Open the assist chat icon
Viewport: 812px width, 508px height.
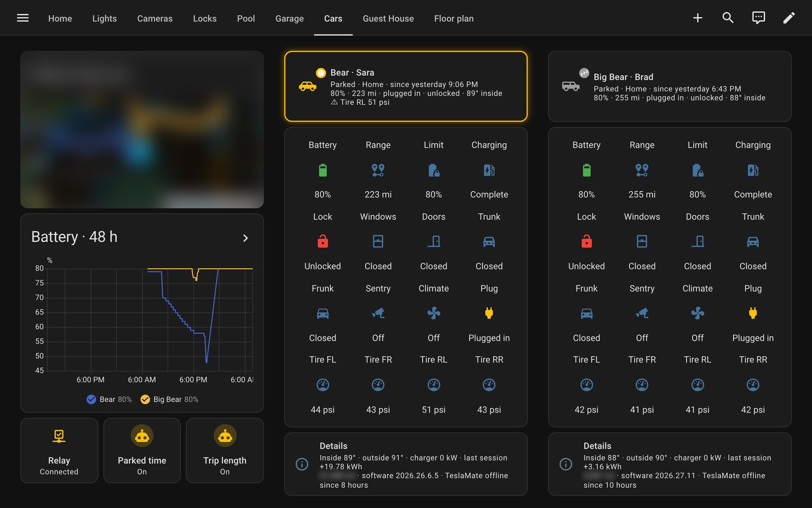click(758, 18)
